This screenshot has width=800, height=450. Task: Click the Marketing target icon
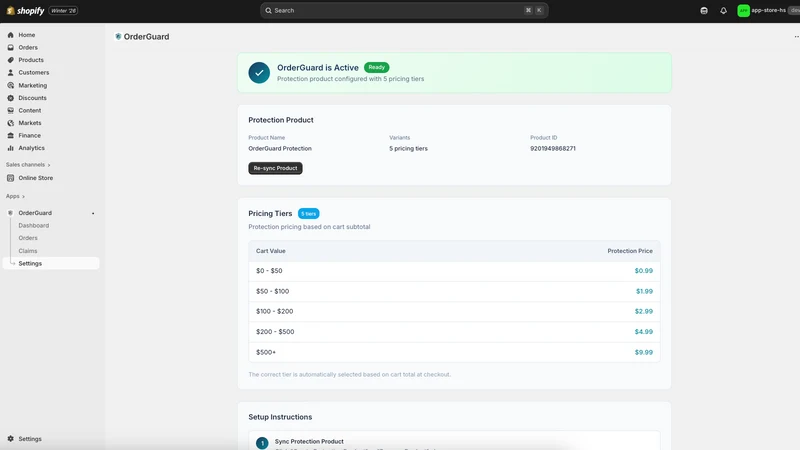pyautogui.click(x=10, y=85)
